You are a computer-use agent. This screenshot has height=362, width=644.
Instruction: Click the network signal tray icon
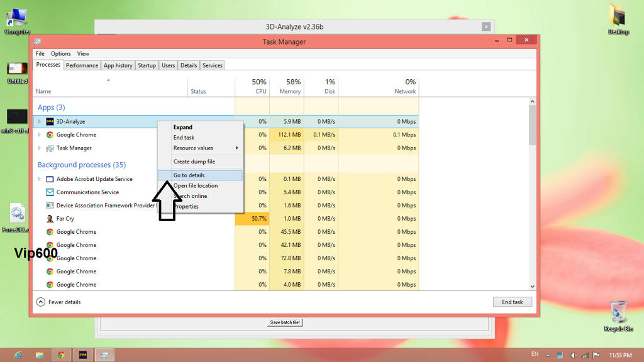point(585,356)
